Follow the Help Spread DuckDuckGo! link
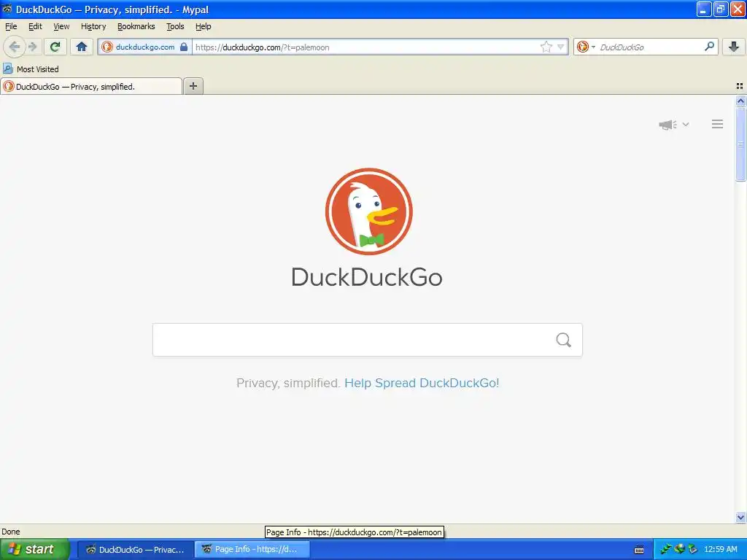 [x=422, y=383]
